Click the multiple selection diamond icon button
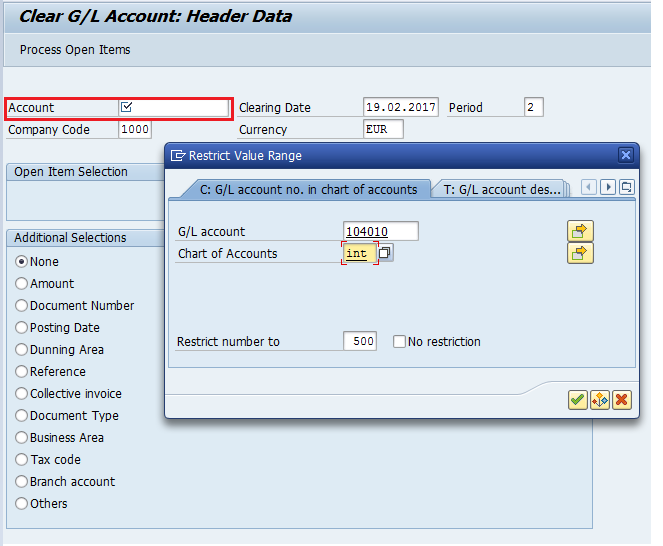663x546 pixels. tap(600, 400)
